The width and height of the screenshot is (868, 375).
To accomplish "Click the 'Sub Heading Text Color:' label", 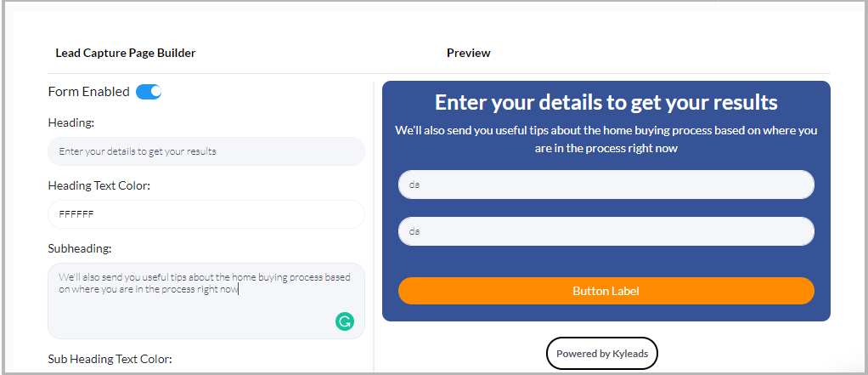I will click(x=110, y=359).
